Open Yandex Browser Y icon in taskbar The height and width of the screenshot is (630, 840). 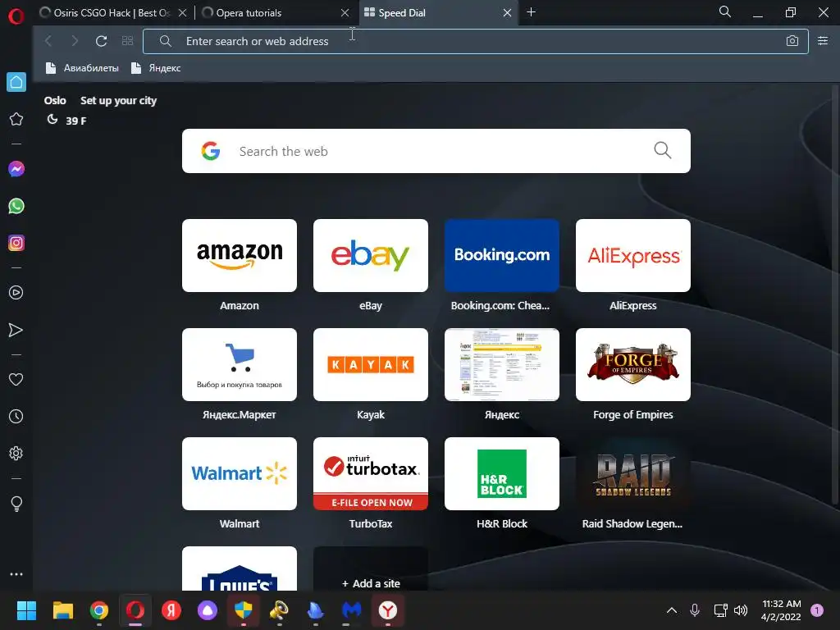tap(388, 610)
